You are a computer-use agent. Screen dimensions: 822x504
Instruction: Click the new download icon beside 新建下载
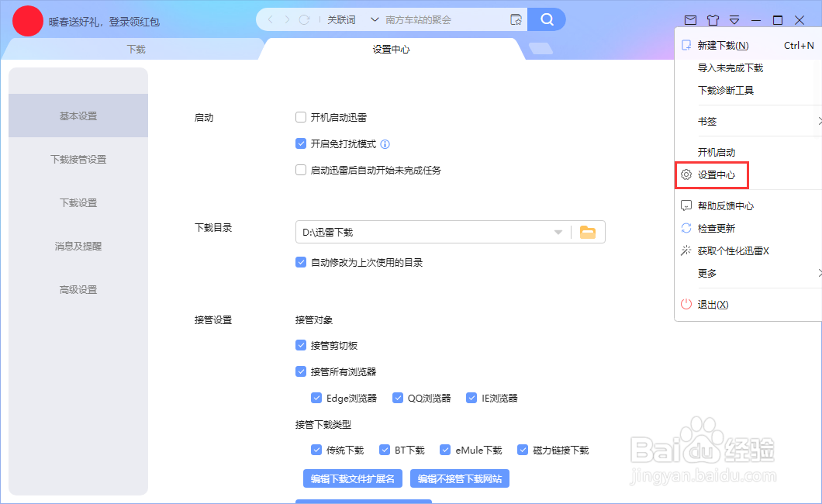(x=686, y=45)
